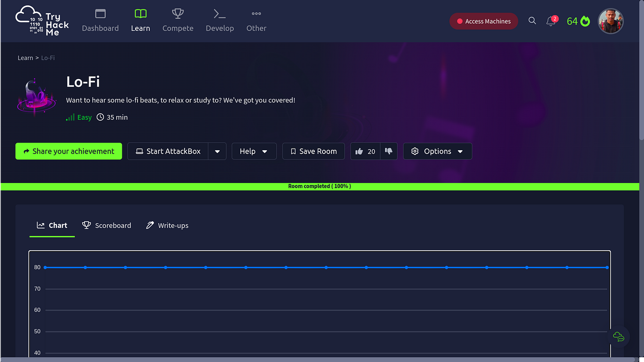644x362 pixels.
Task: Open search with the magnifier icon
Action: click(532, 21)
